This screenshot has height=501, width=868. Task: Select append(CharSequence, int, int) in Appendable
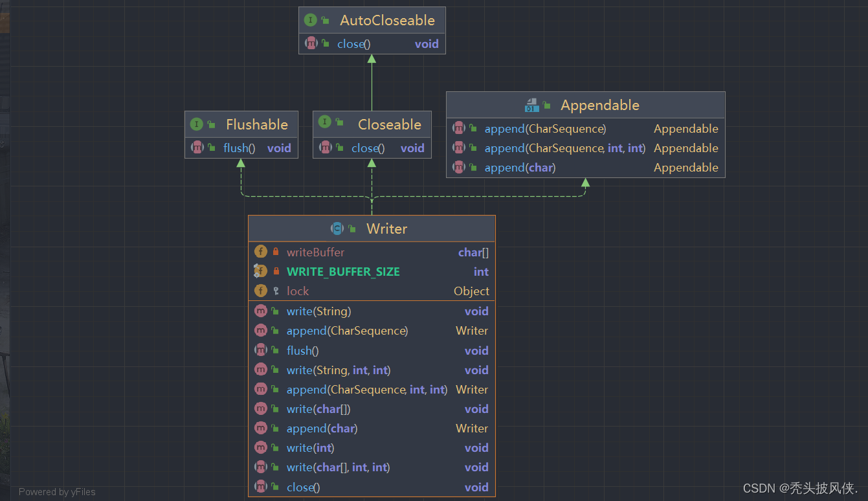click(586, 148)
